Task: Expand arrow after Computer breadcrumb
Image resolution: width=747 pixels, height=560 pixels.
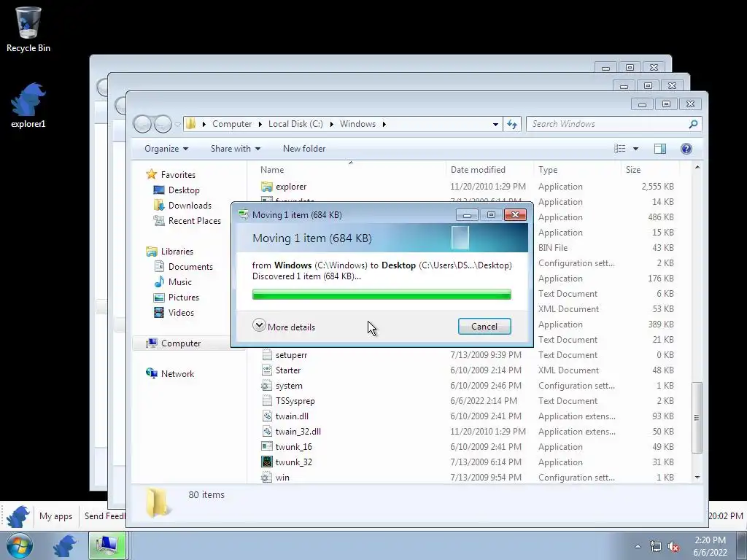Action: [x=260, y=124]
